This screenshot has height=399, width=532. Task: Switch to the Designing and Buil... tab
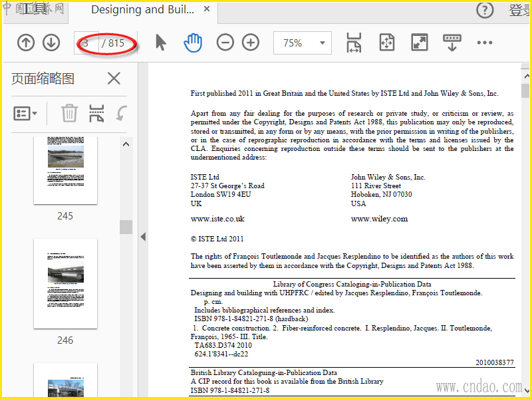pos(142,10)
